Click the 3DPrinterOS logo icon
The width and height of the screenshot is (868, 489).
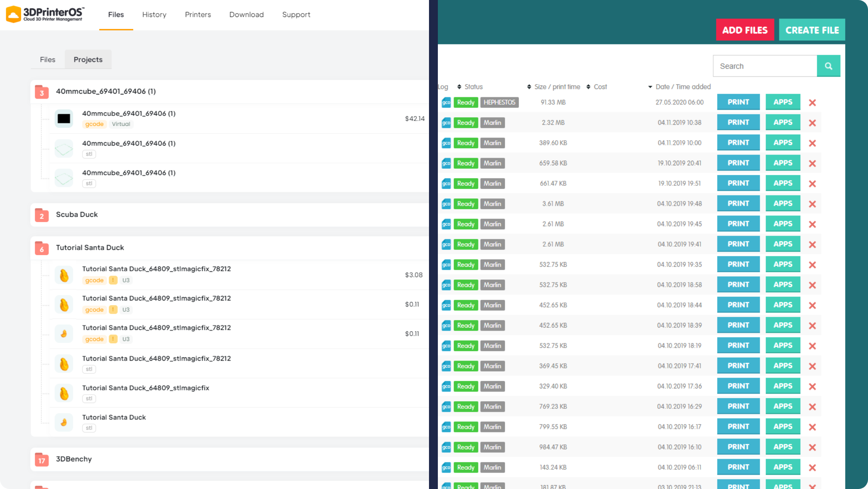tap(13, 14)
